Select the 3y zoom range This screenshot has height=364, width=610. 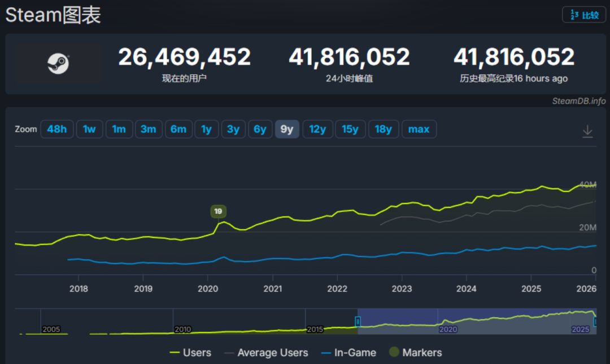(233, 129)
